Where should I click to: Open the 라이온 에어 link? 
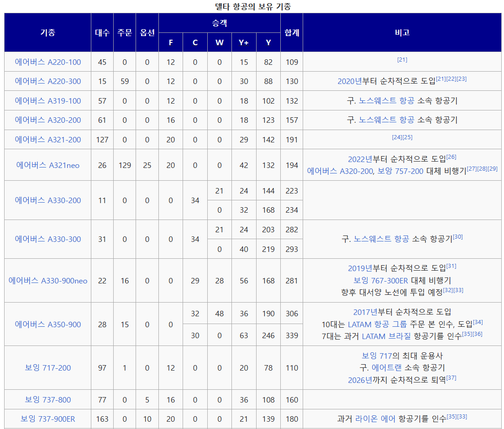[375, 419]
